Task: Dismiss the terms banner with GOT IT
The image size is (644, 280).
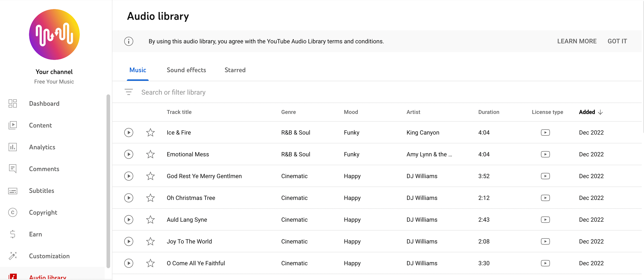Action: coord(617,41)
